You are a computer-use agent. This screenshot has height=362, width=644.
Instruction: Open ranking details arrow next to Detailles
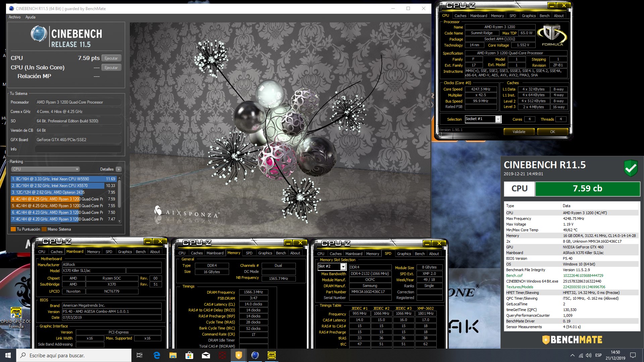click(119, 169)
